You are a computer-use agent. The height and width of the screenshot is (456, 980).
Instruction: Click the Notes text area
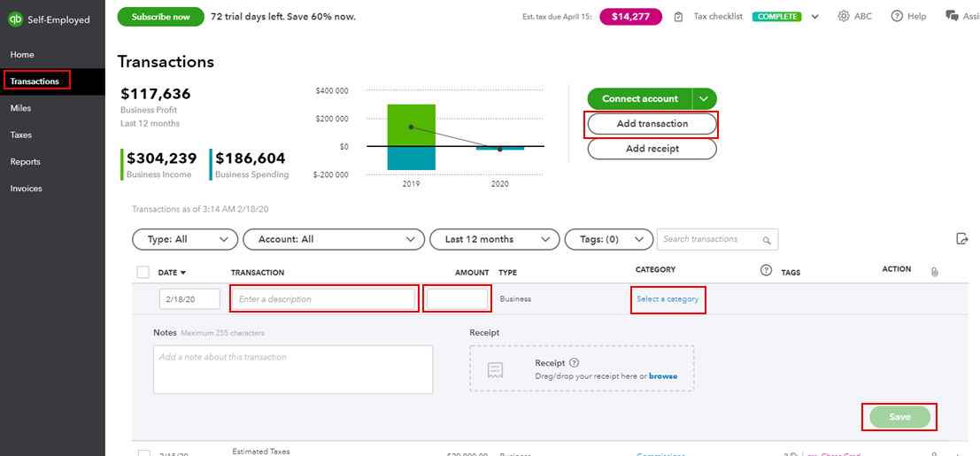293,370
